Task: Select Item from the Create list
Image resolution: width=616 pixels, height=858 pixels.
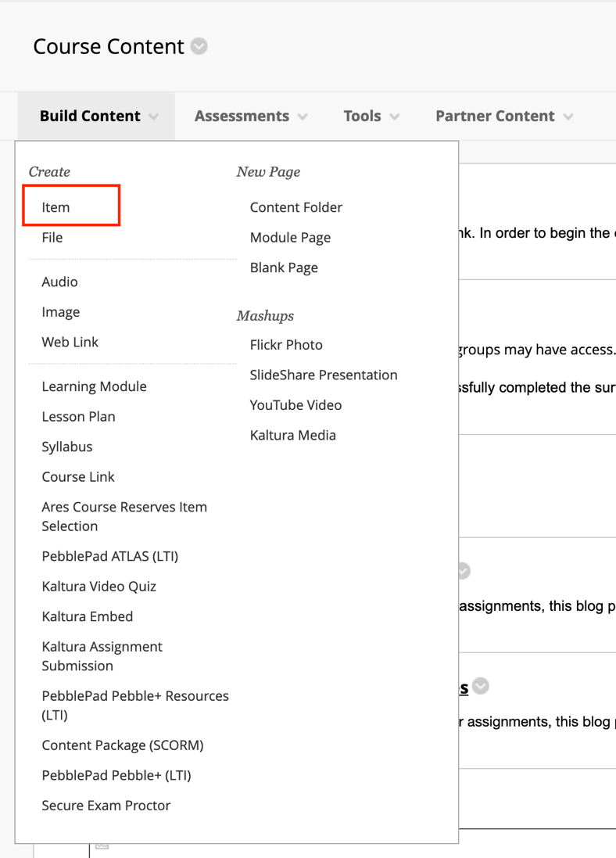Action: (56, 207)
